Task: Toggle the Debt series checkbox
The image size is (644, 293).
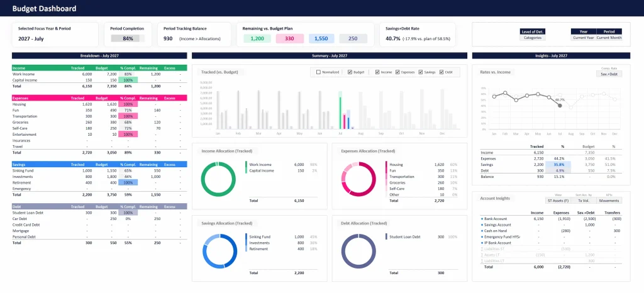Action: (x=441, y=72)
